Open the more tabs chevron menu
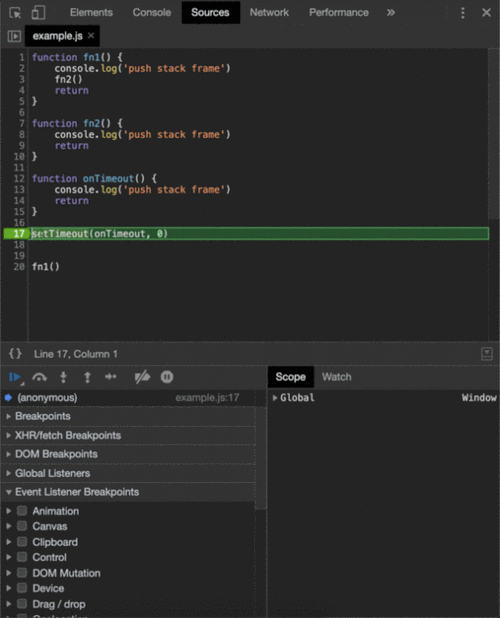 coord(390,13)
